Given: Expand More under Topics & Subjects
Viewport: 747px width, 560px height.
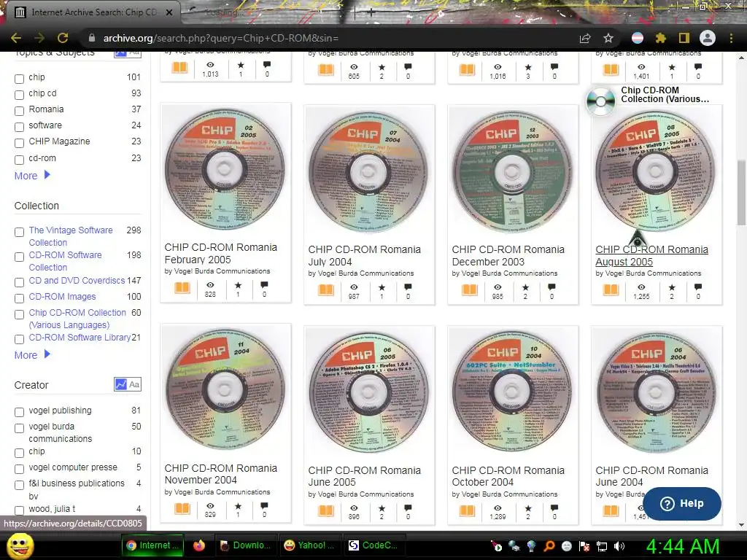Looking at the screenshot, I should point(32,176).
